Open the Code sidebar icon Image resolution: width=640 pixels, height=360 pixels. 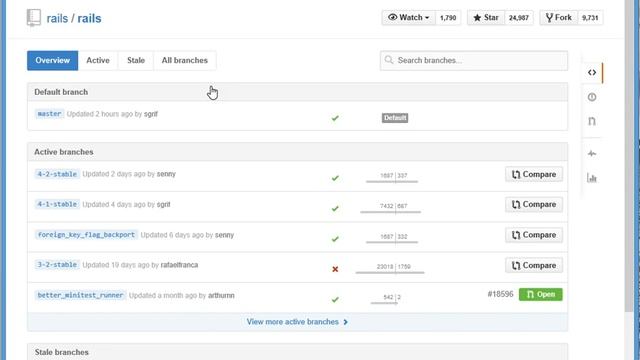tap(592, 73)
